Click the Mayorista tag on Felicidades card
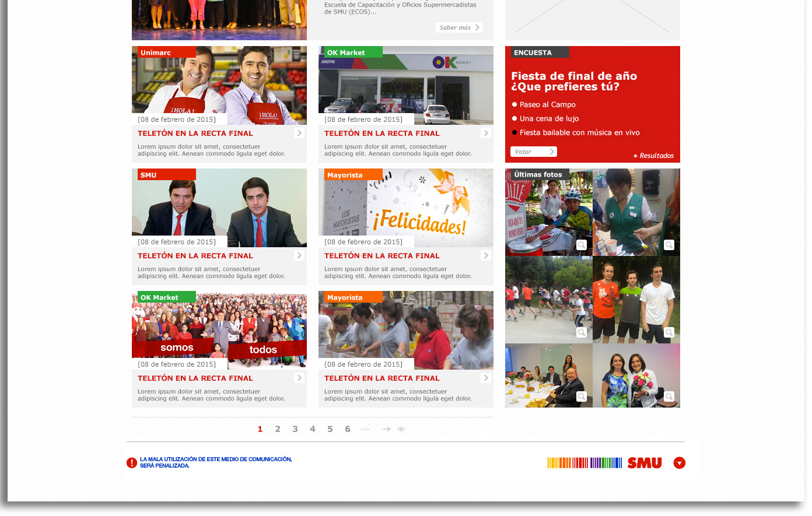This screenshot has height=516, width=812. [x=353, y=174]
